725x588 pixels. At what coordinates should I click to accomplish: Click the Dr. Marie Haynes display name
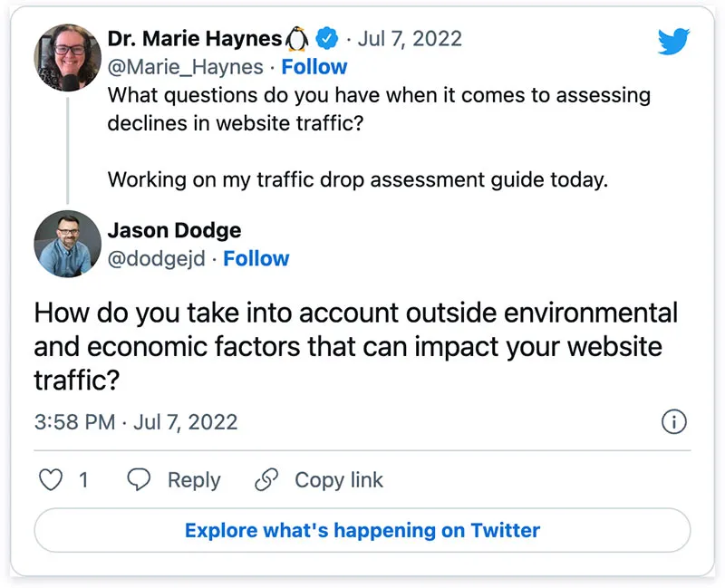click(x=194, y=39)
